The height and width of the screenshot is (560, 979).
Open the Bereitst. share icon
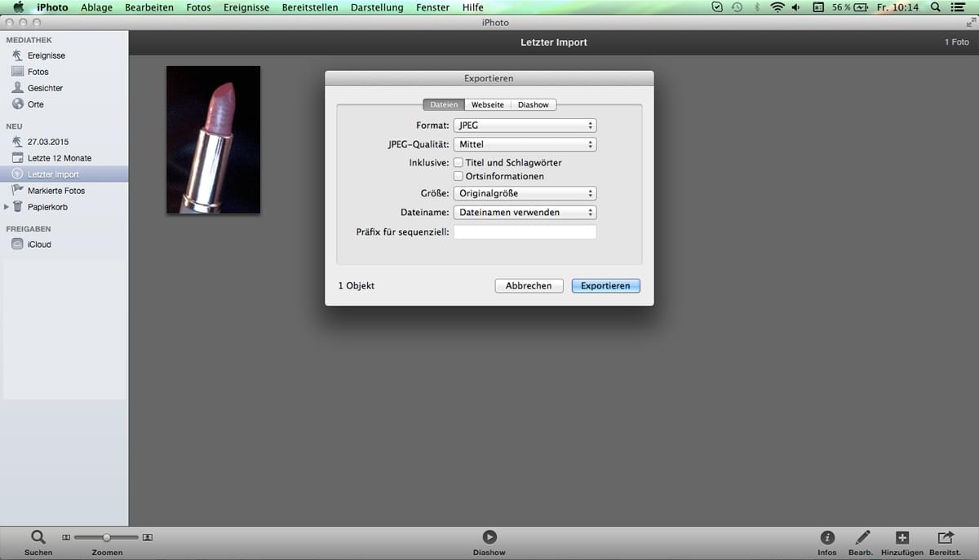[x=945, y=537]
